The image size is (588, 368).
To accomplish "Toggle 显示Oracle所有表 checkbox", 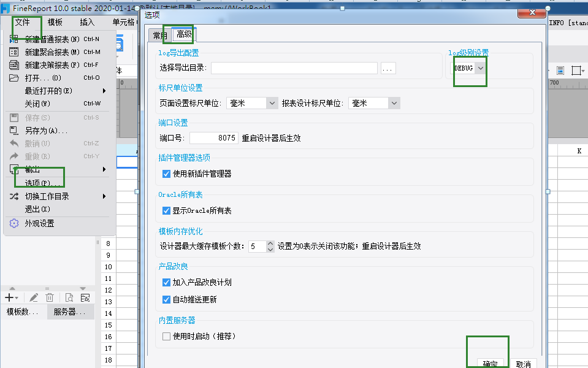I will 167,210.
